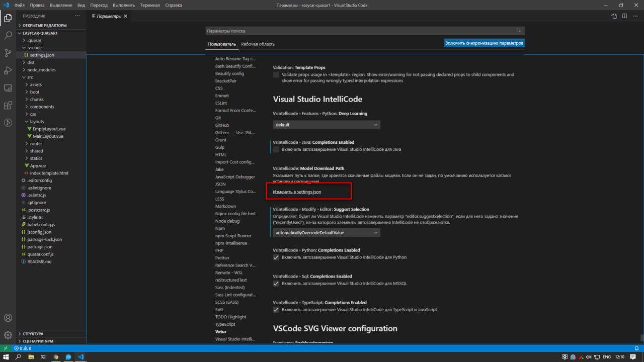Select the Пользователь settings tab

tap(222, 44)
